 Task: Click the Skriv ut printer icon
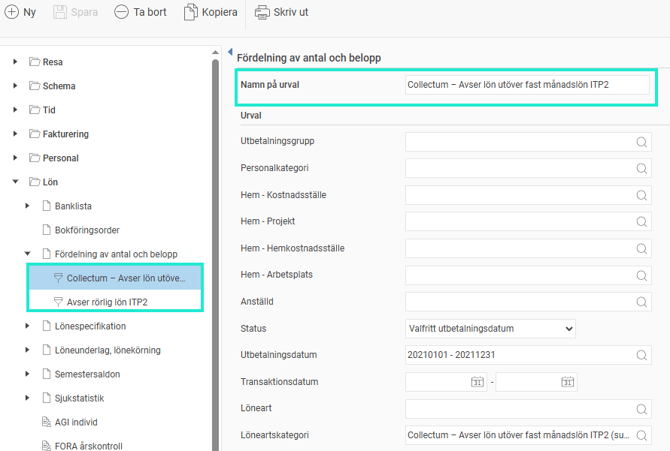tap(262, 13)
